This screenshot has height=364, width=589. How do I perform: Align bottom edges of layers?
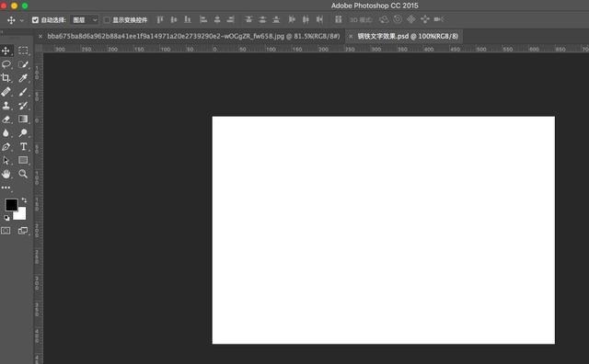click(x=188, y=19)
